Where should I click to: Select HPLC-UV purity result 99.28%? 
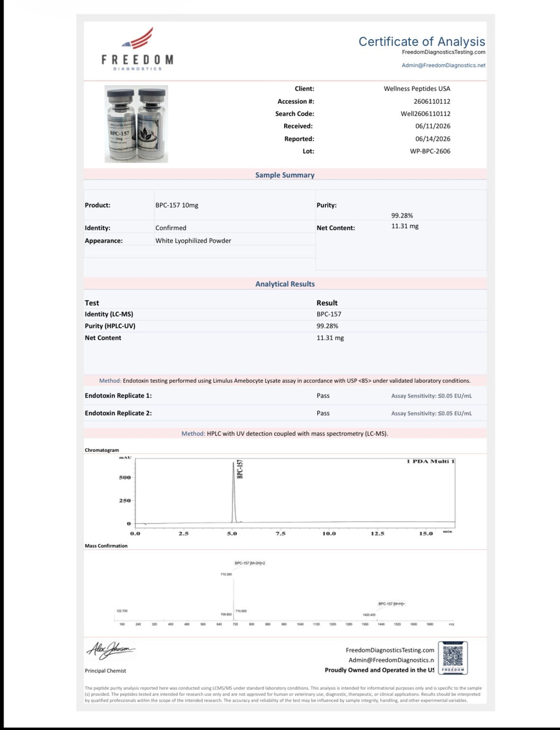point(327,326)
